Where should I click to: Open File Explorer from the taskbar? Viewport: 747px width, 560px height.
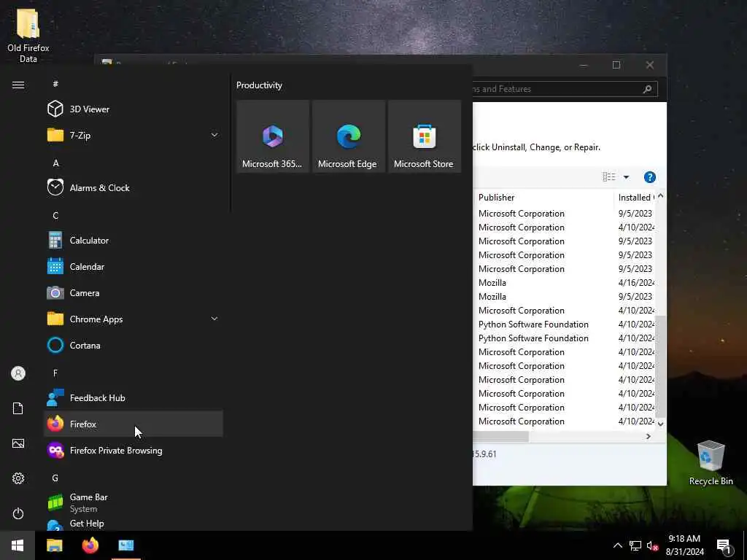54,545
